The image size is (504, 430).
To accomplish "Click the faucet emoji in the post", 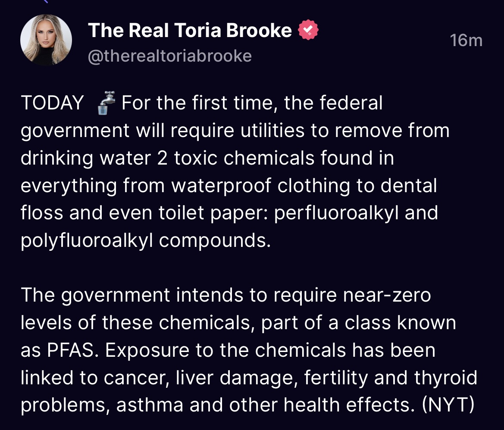I will click(105, 104).
